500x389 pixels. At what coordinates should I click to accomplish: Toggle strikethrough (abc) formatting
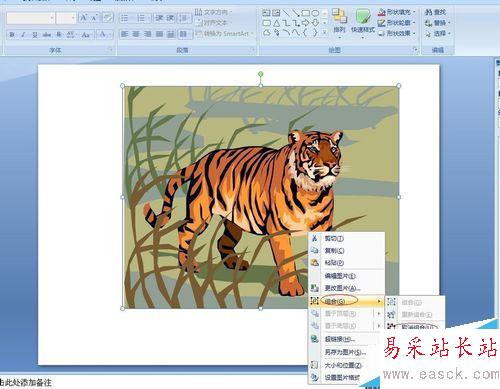point(47,35)
